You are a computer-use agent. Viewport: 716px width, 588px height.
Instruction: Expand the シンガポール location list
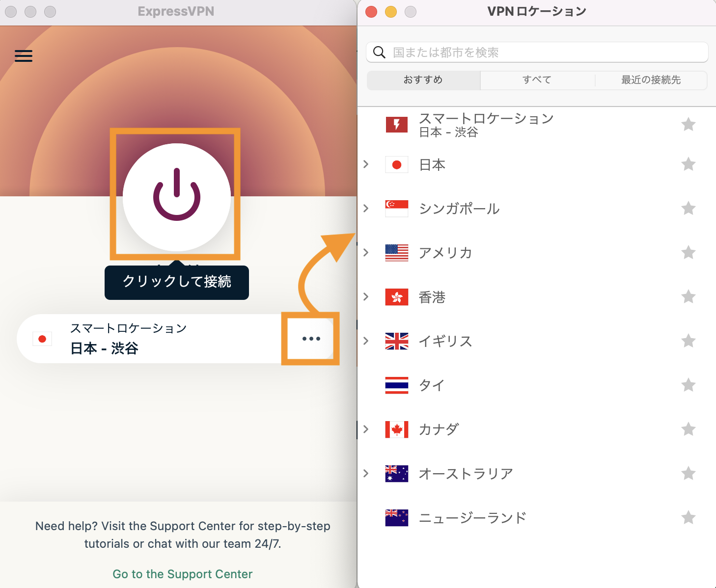click(366, 208)
